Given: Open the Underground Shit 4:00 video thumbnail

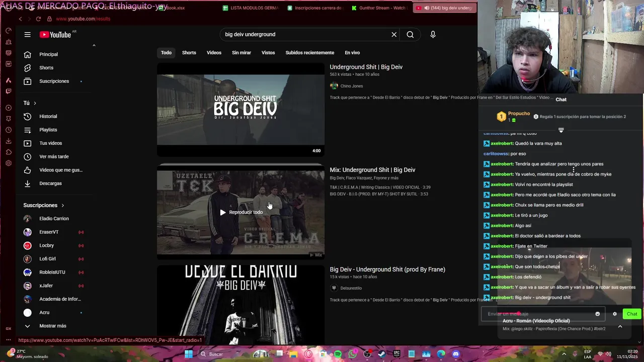Looking at the screenshot, I should coord(240,110).
